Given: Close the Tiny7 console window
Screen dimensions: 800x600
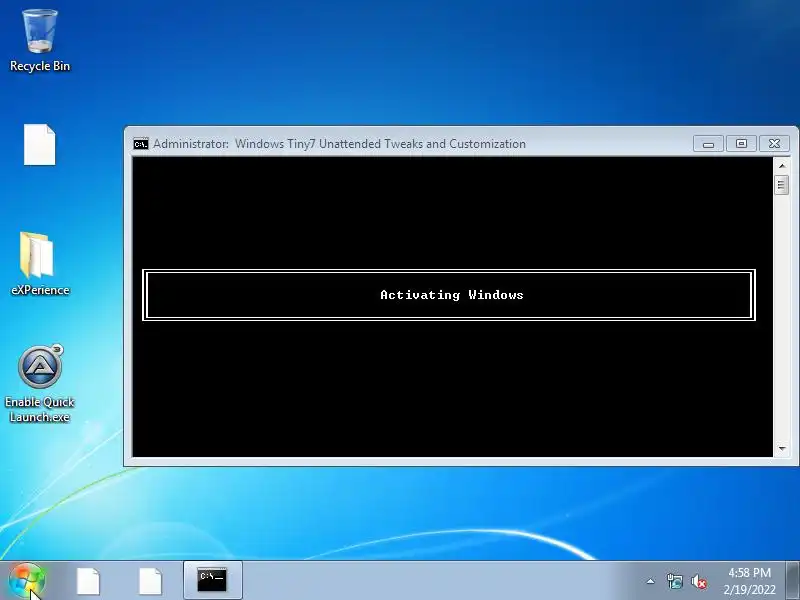Looking at the screenshot, I should click(774, 144).
